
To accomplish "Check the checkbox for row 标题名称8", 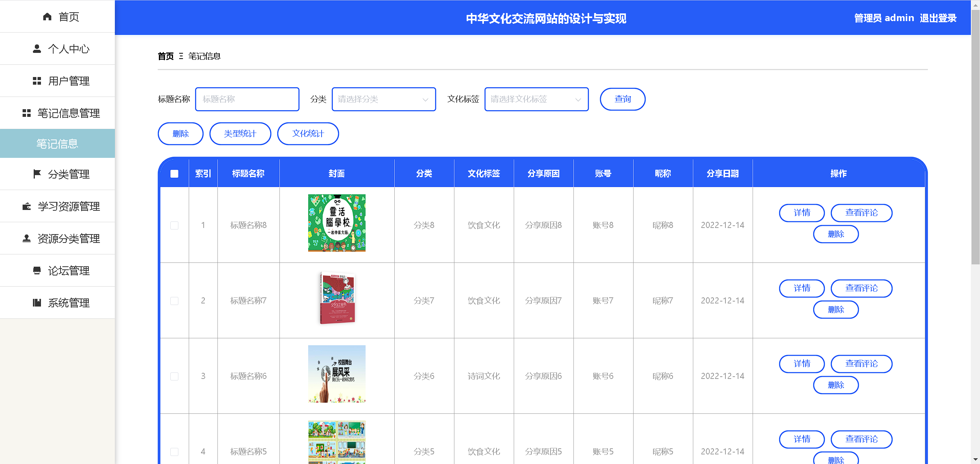I will (x=174, y=225).
